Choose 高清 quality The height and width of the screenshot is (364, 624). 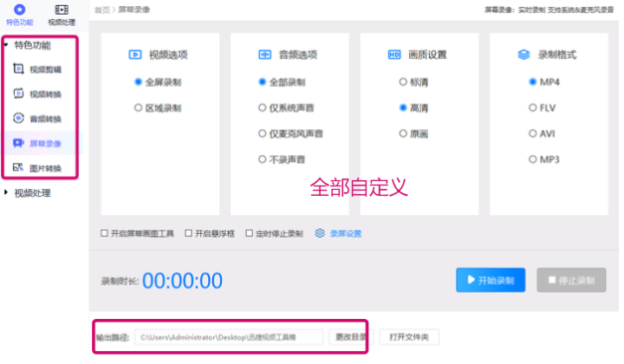[413, 107]
